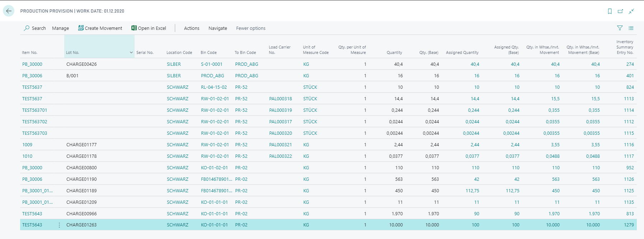The width and height of the screenshot is (644, 239).
Task: Open the Manage menu
Action: coord(60,28)
